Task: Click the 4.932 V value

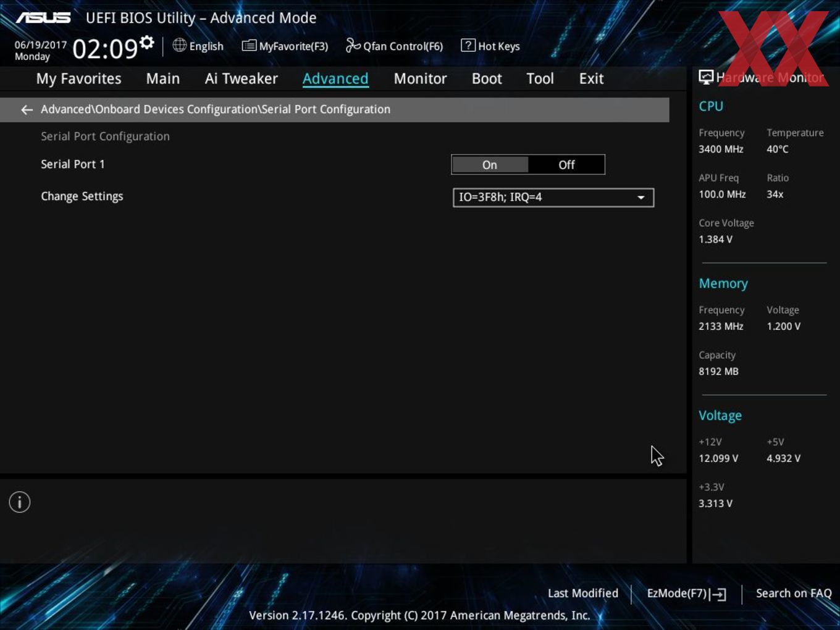Action: [784, 459]
